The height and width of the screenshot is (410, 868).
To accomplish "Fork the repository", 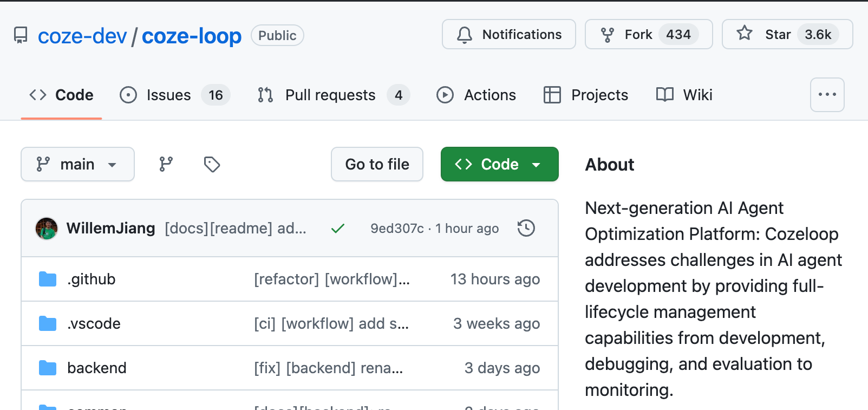I will 649,34.
